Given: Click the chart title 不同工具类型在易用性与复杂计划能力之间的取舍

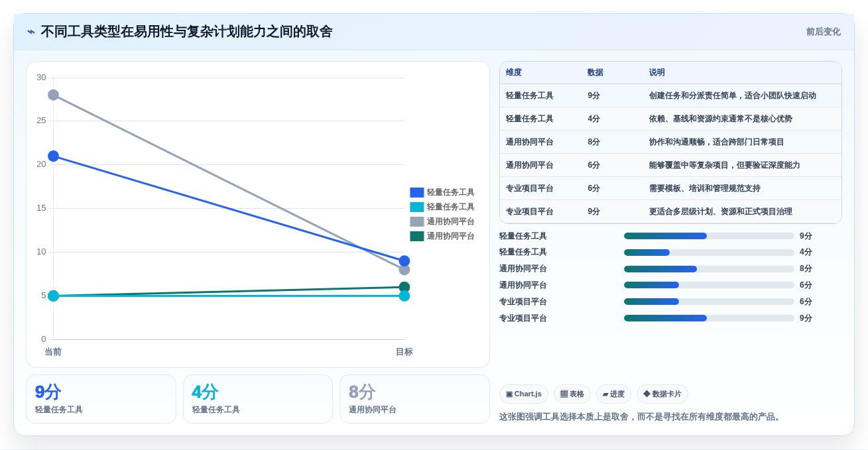Looking at the screenshot, I should click(x=186, y=32).
